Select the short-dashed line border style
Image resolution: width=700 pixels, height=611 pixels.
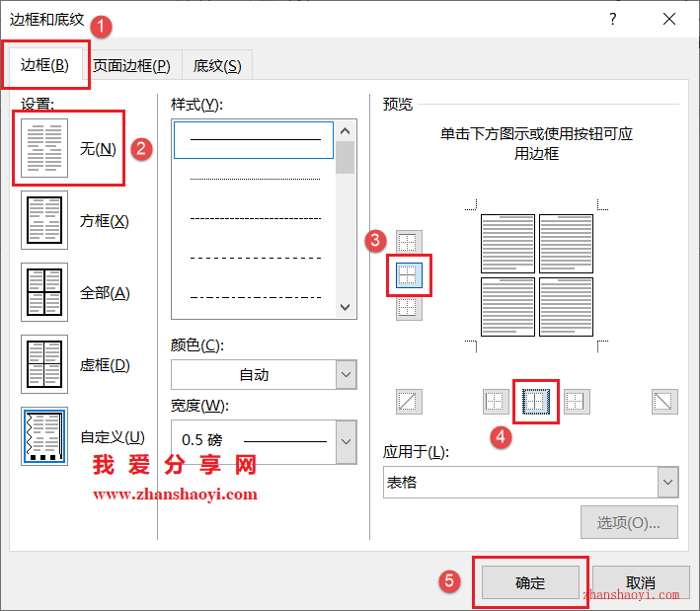(x=255, y=218)
